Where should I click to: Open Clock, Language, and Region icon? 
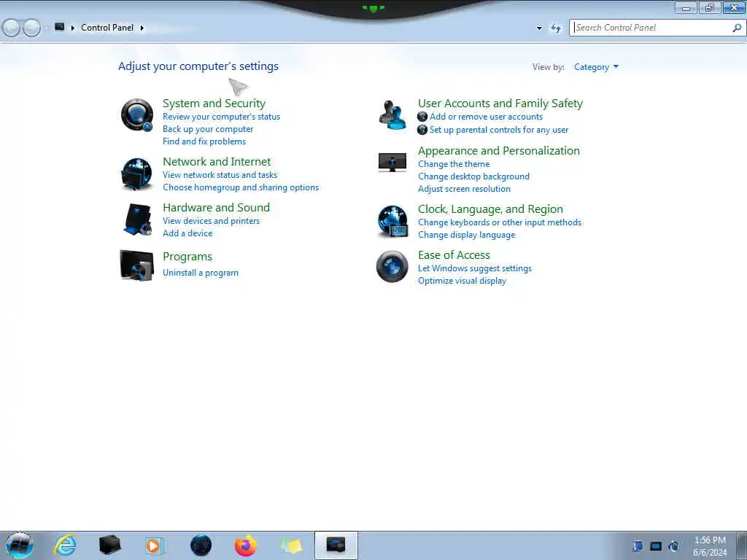point(392,221)
